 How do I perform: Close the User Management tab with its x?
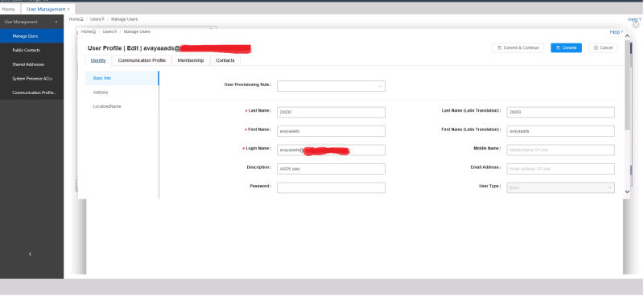[68, 9]
